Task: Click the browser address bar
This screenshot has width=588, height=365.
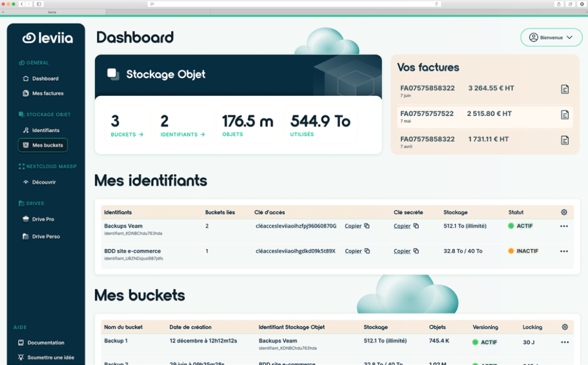Action: point(294,4)
